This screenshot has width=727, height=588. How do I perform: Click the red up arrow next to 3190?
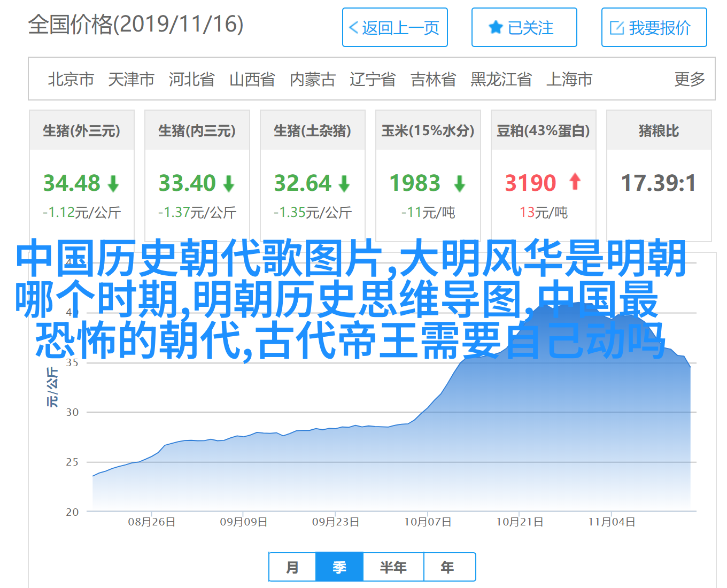coord(575,182)
